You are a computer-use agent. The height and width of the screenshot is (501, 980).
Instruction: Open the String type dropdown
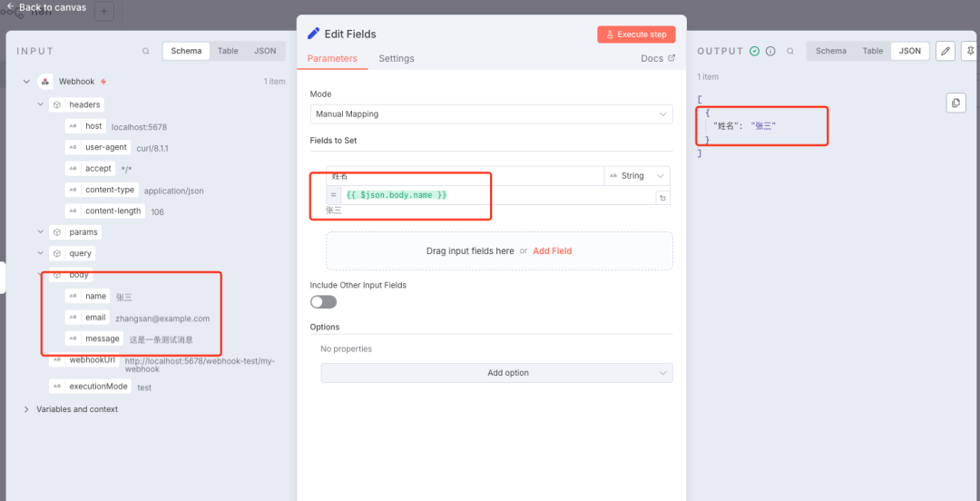click(x=637, y=176)
